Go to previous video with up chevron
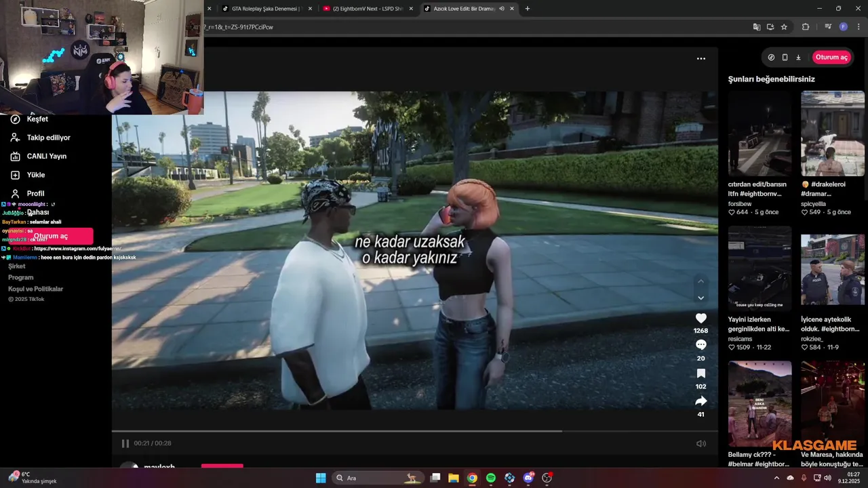 [701, 281]
